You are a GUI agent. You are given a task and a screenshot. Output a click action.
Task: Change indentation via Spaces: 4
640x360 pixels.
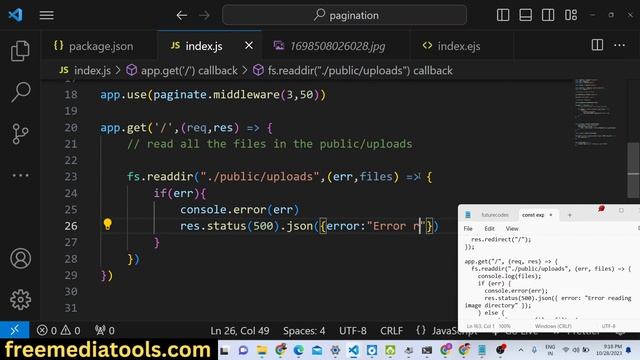coord(304,331)
